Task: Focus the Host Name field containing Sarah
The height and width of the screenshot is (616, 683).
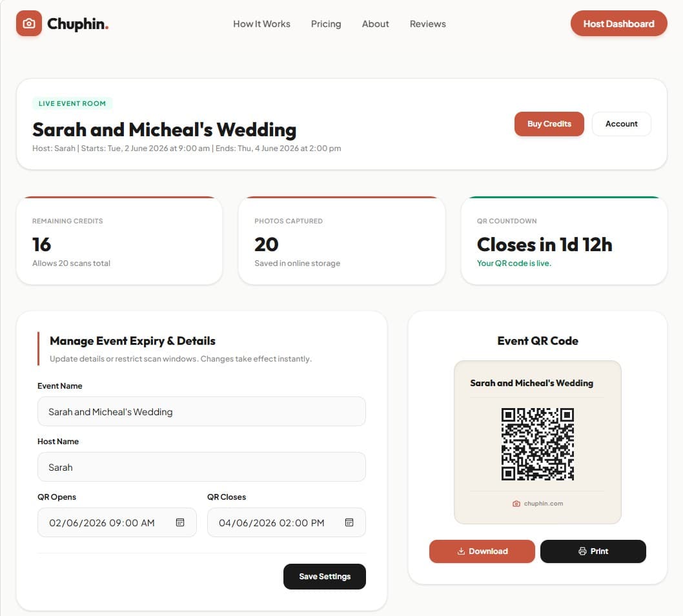Action: [201, 467]
